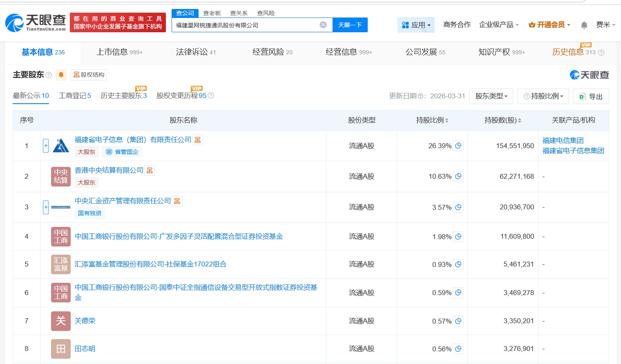Open 商务合作 link
The width and height of the screenshot is (621, 364).
click(x=457, y=25)
